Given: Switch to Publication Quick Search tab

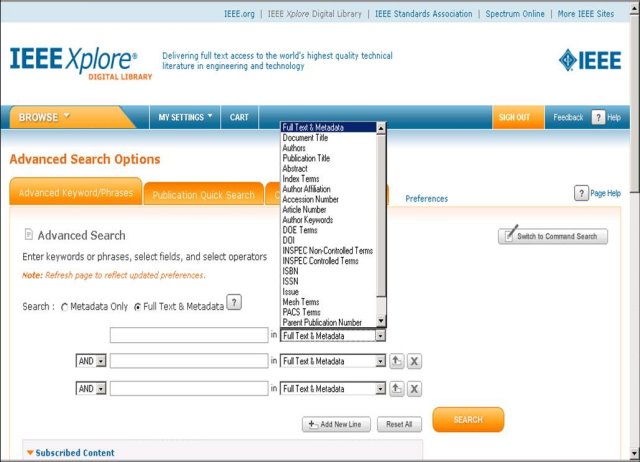Looking at the screenshot, I should (203, 195).
